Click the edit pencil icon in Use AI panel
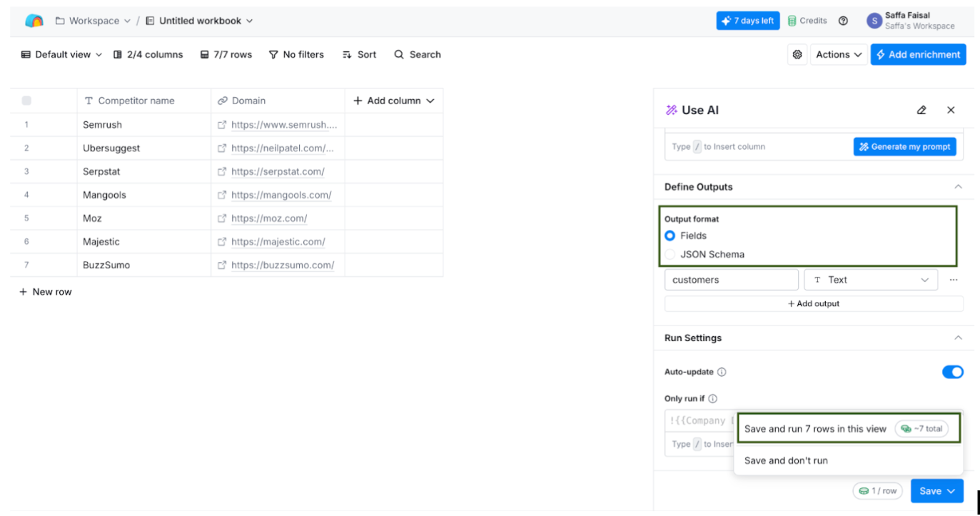The width and height of the screenshot is (980, 516). click(921, 110)
